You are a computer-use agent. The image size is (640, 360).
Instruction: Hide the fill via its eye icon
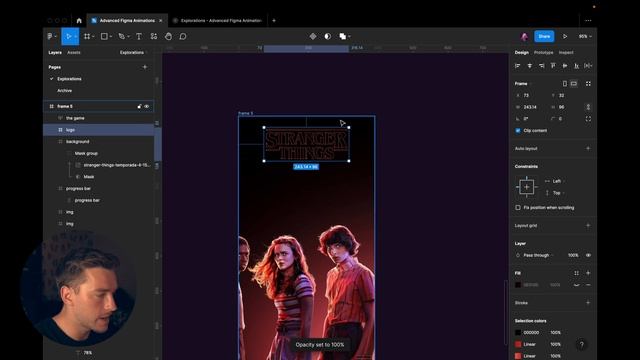click(576, 285)
